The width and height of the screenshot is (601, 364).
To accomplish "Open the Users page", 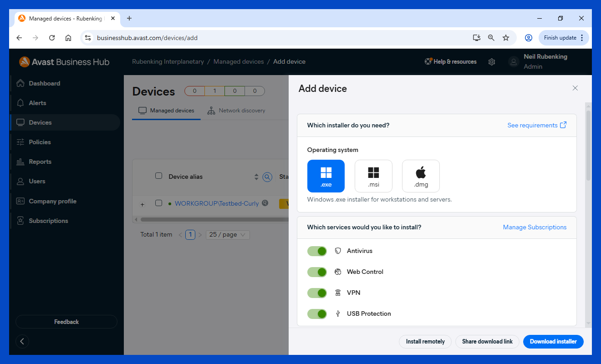I will (x=65, y=181).
